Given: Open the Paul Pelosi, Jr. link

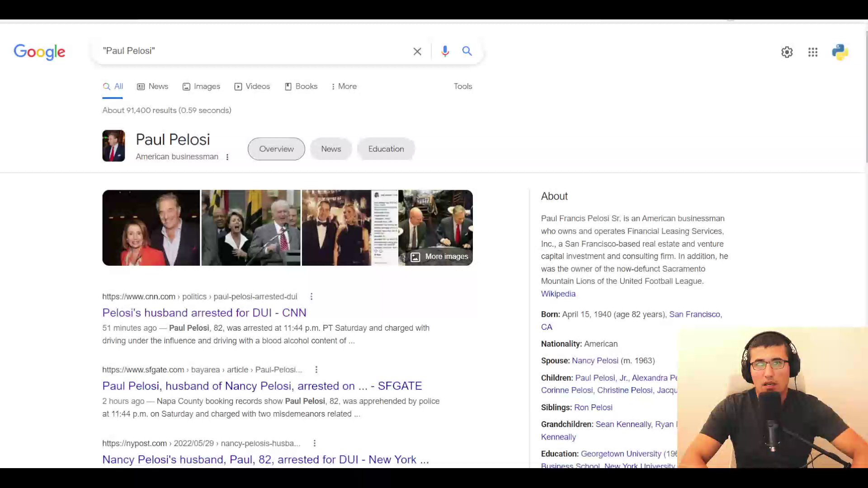Looking at the screenshot, I should tap(601, 378).
